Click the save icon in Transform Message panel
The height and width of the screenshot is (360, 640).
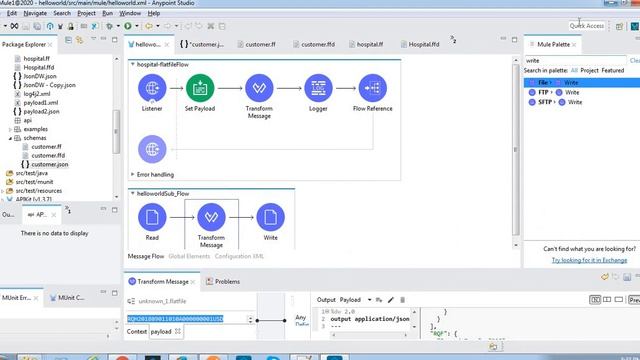627,277
